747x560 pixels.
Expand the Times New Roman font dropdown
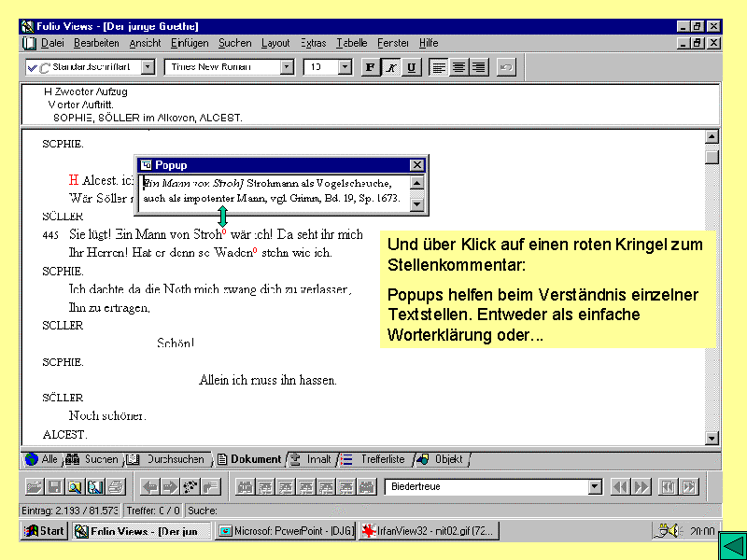click(287, 67)
